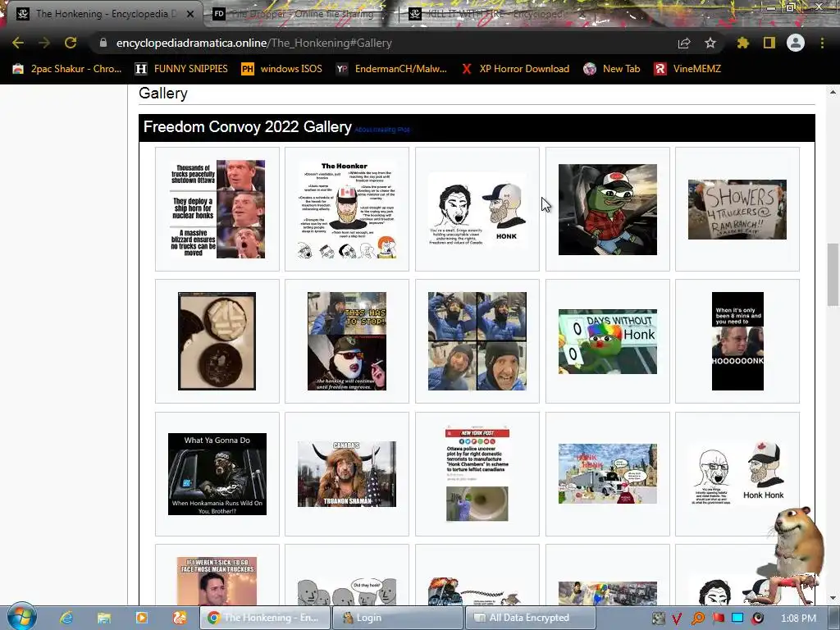840x630 pixels.
Task: Click the page vertical scrollbar thumb
Action: pyautogui.click(x=833, y=274)
